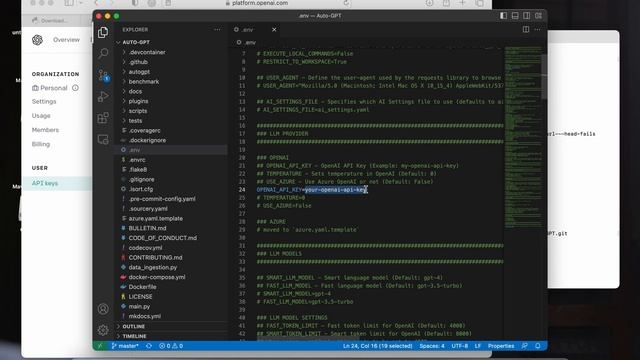The width and height of the screenshot is (640, 360).
Task: Expand the scripts folder
Action: [x=138, y=111]
